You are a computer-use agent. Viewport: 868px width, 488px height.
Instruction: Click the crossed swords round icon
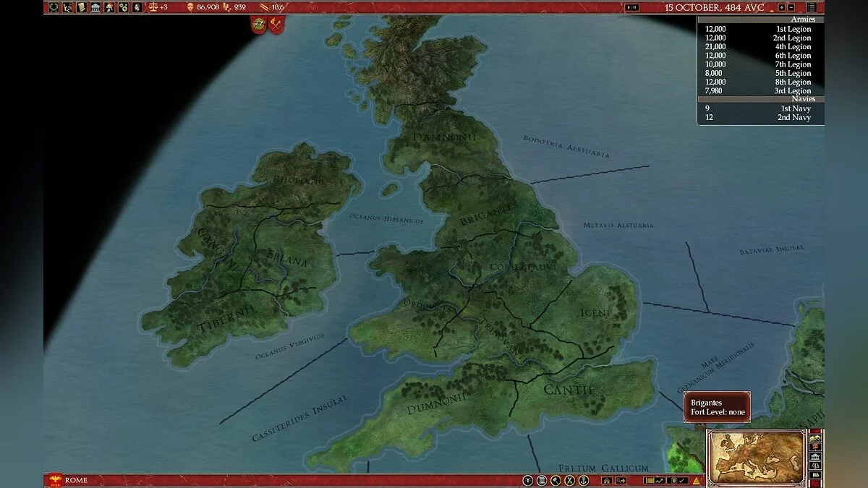[569, 481]
